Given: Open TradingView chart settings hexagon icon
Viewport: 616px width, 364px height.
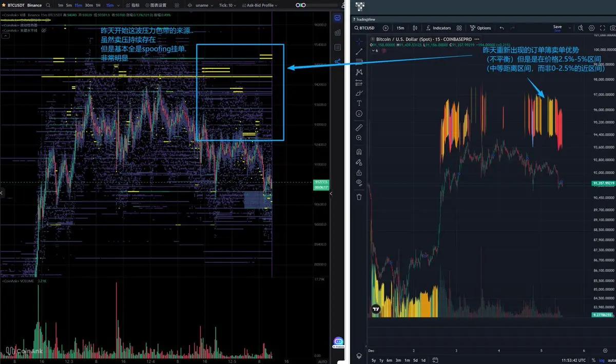Looking at the screenshot, I should pos(591,28).
